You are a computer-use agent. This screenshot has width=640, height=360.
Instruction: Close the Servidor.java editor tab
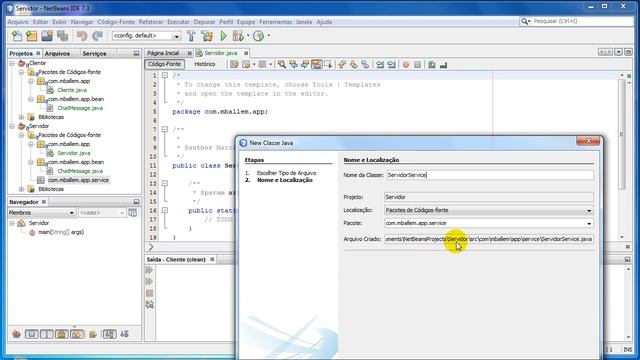coord(246,53)
